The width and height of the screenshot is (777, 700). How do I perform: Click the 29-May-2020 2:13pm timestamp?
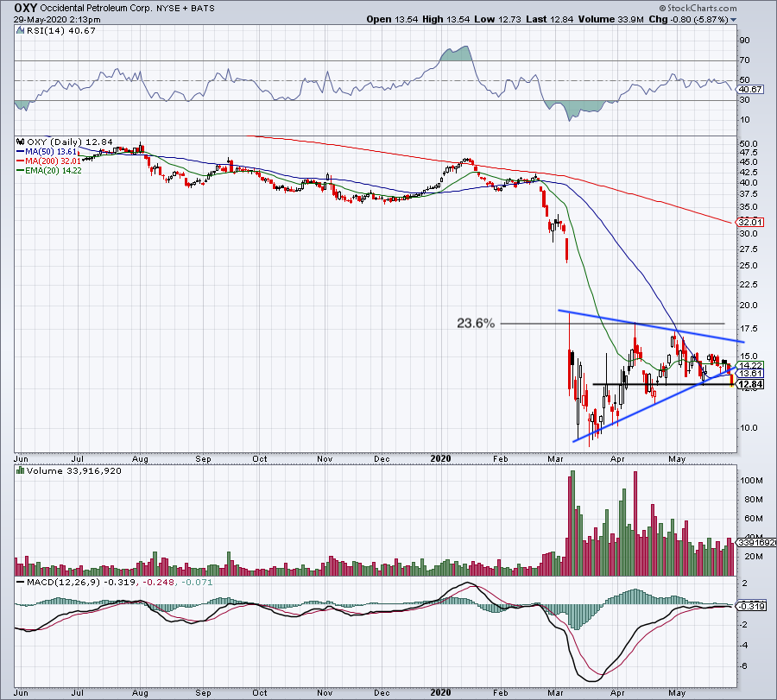point(57,20)
